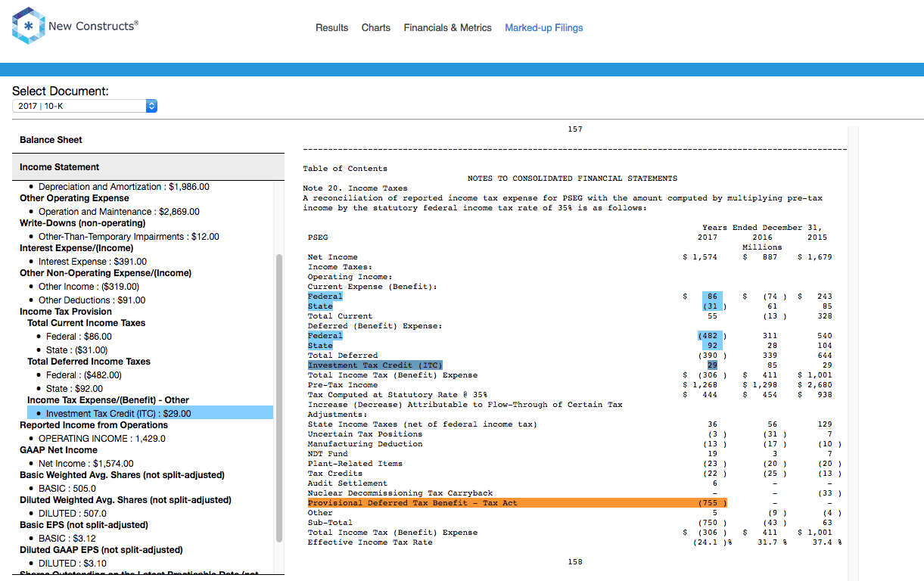Viewport: 924px width, 581px height.
Task: Click highlighted Investment Tax Credit (ITC) : $29.00 row
Action: coord(150,413)
